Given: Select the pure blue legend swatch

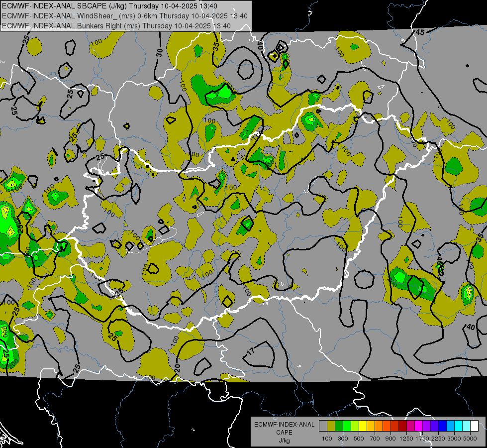Looking at the screenshot, I should [x=443, y=426].
